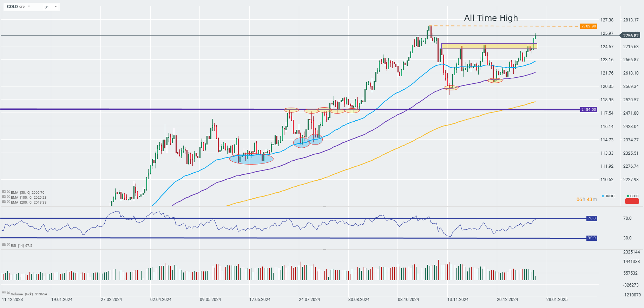This screenshot has height=308, width=644.
Task: Open settings for the EMA 100 indicator
Action: coord(4,197)
